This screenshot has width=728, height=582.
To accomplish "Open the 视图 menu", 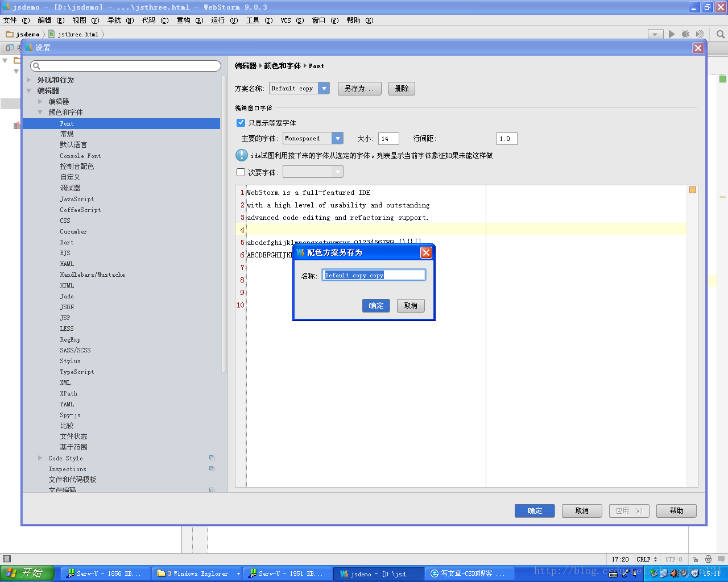I will pos(85,20).
